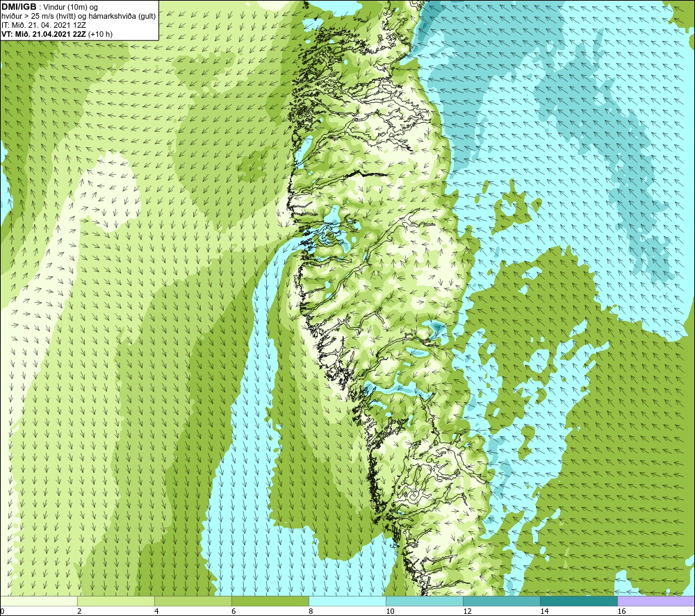Viewport: 695px width, 616px height.
Task: Click the legend tick label '14'
Action: (x=544, y=611)
